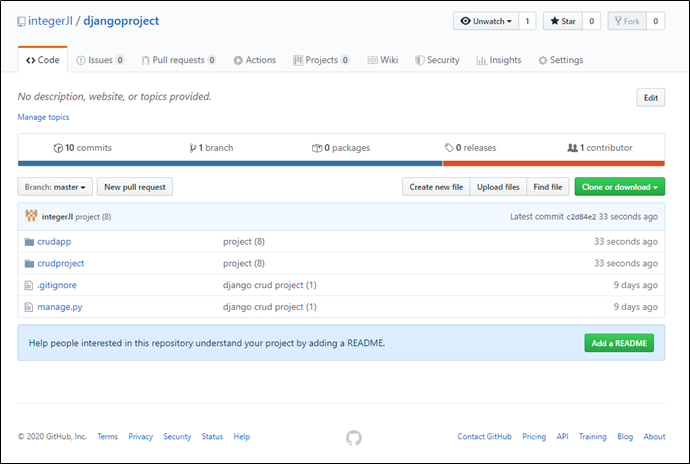690x464 pixels.
Task: Click the Manage topics link
Action: 43,117
